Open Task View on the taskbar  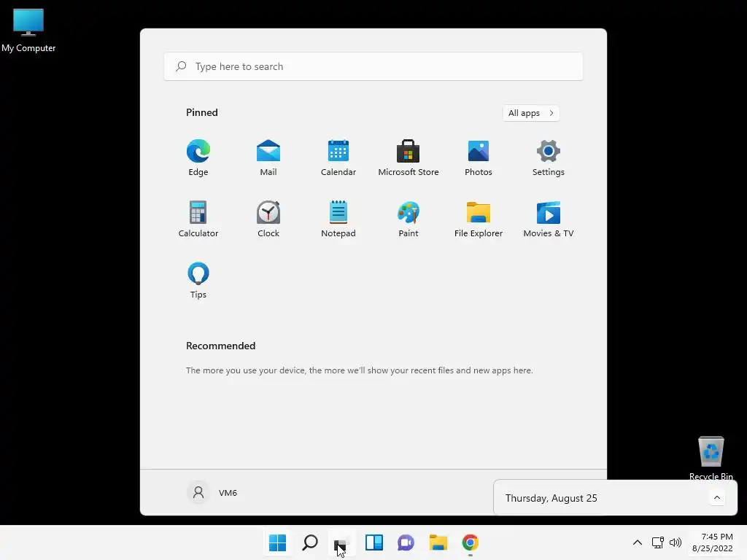342,542
